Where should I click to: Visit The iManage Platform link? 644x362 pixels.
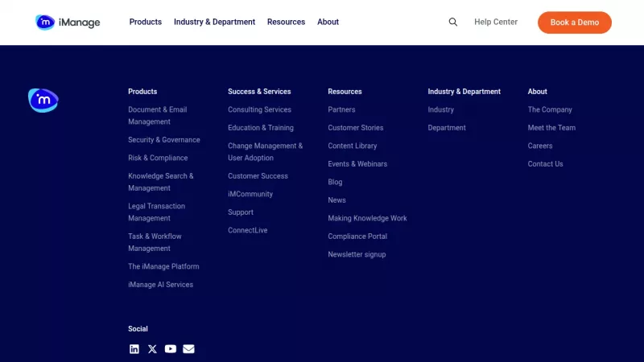click(163, 267)
